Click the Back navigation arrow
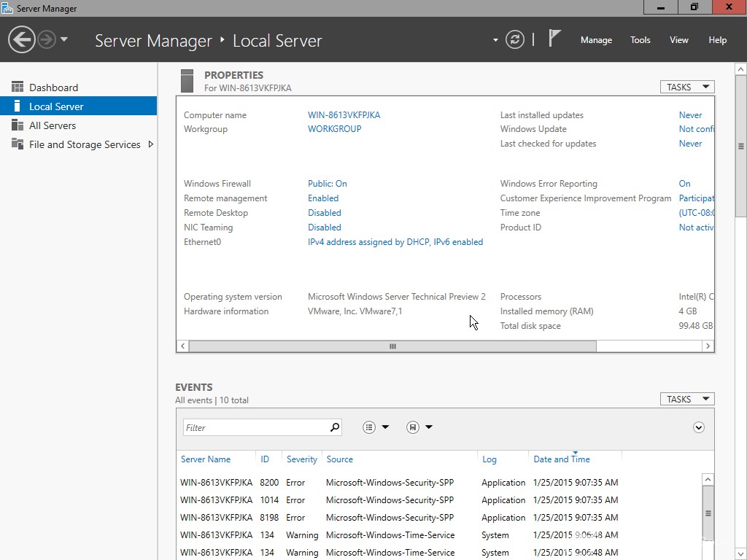The height and width of the screenshot is (560, 747). point(22,39)
